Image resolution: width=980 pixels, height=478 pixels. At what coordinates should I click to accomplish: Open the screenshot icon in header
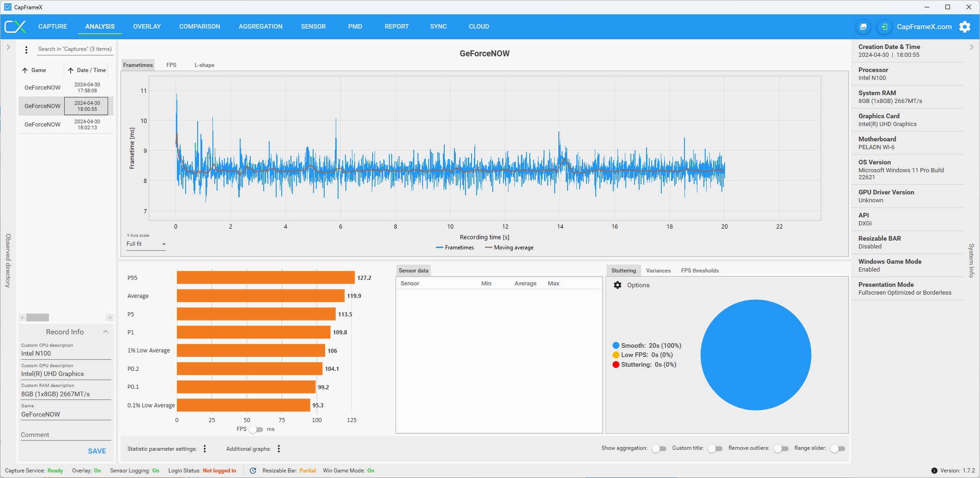[x=863, y=27]
